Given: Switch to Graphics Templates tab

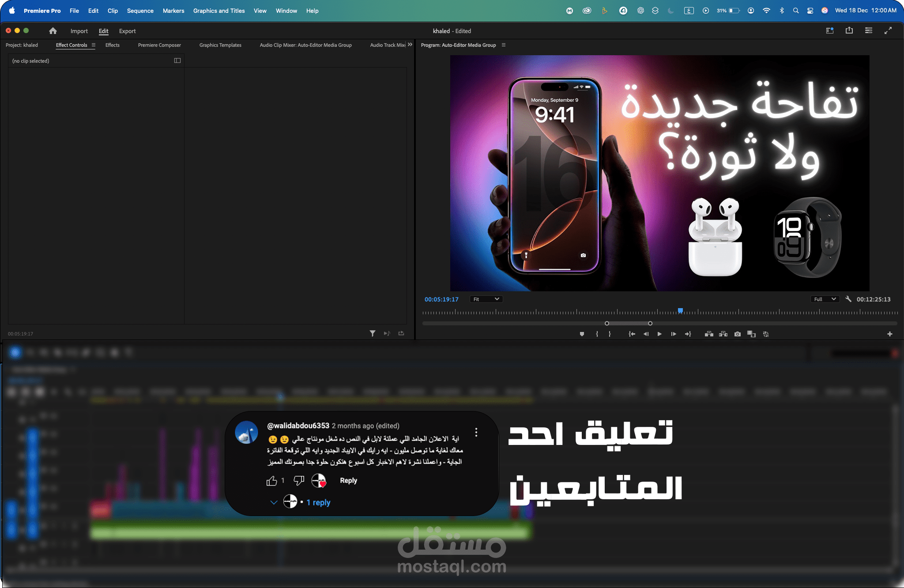Looking at the screenshot, I should 220,45.
